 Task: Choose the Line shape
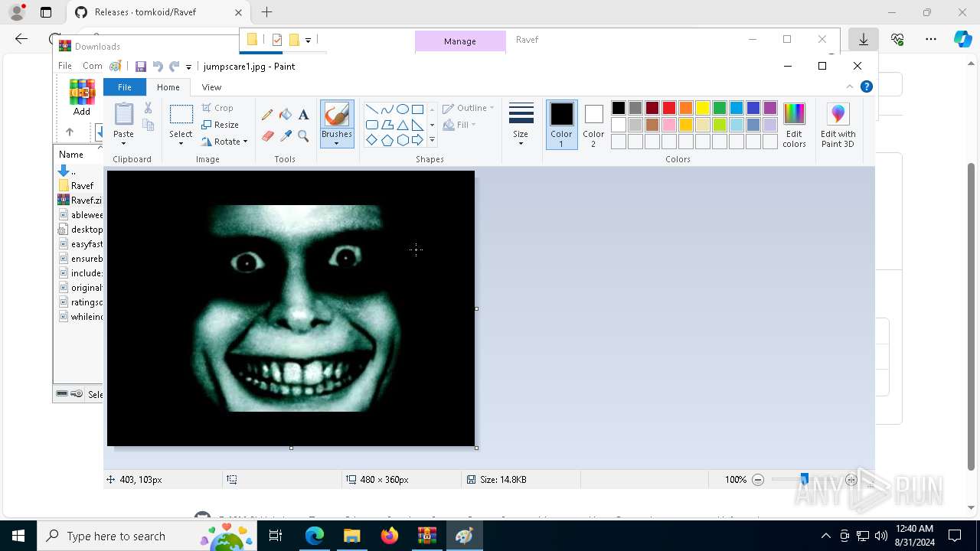(371, 109)
